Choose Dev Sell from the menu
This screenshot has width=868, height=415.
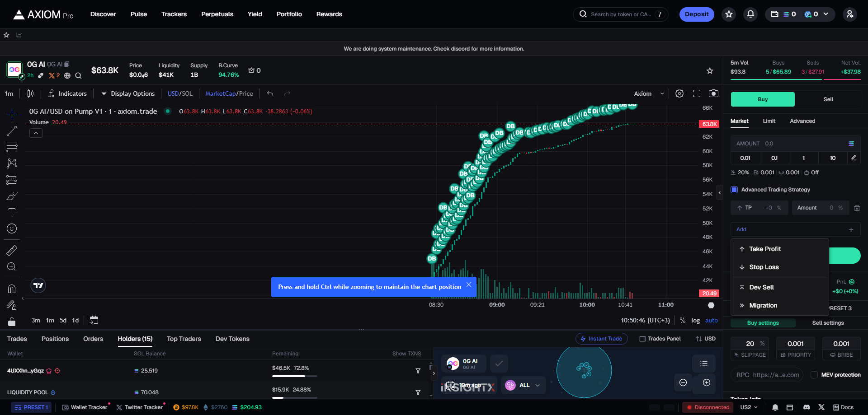780,287
